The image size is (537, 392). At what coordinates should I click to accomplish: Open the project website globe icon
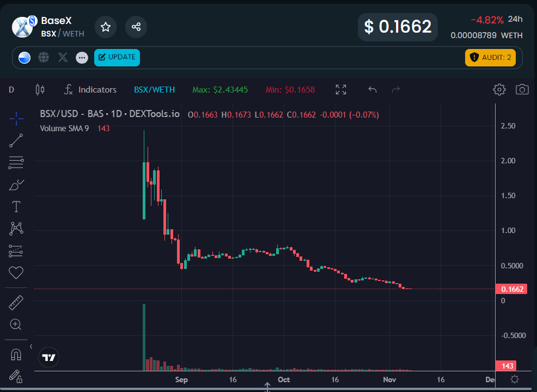(44, 58)
